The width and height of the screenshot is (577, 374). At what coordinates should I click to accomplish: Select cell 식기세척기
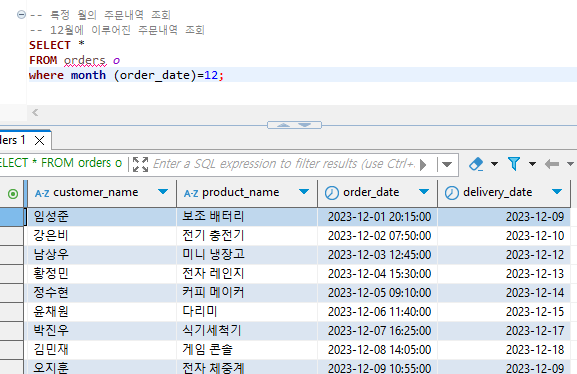click(x=247, y=331)
